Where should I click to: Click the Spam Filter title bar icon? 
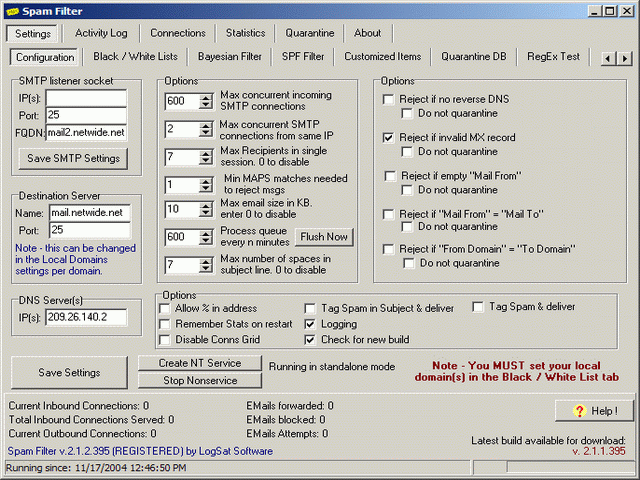(x=13, y=11)
